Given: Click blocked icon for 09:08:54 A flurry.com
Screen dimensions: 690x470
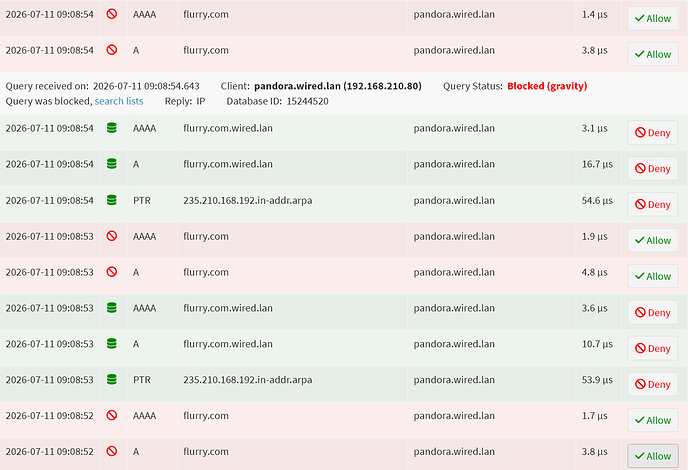Looking at the screenshot, I should 112,50.
